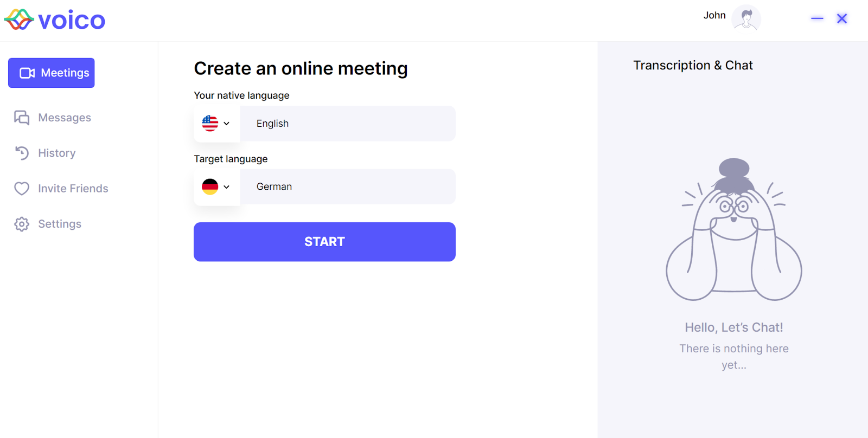The height and width of the screenshot is (438, 868).
Task: Click the German flag icon
Action: [x=210, y=187]
